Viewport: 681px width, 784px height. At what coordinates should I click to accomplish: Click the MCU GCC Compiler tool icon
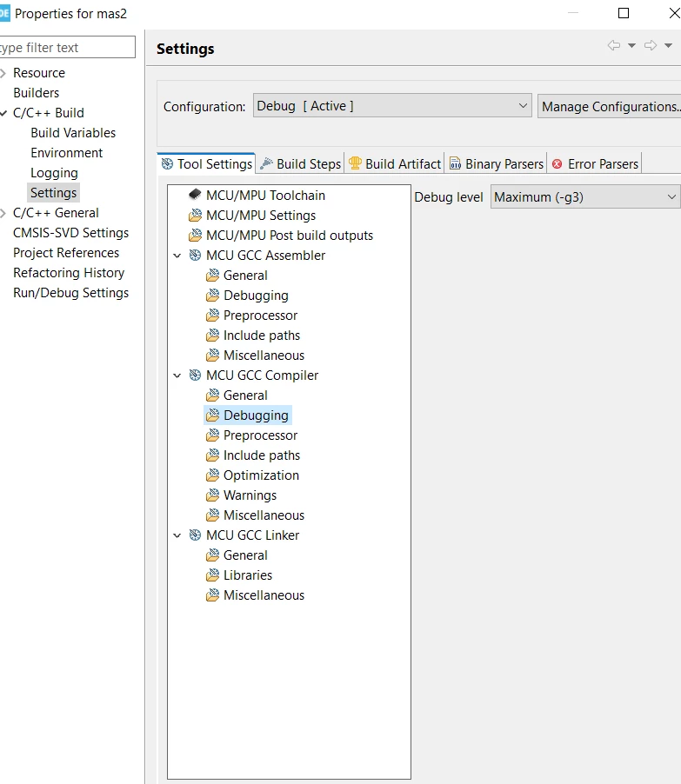click(x=195, y=375)
